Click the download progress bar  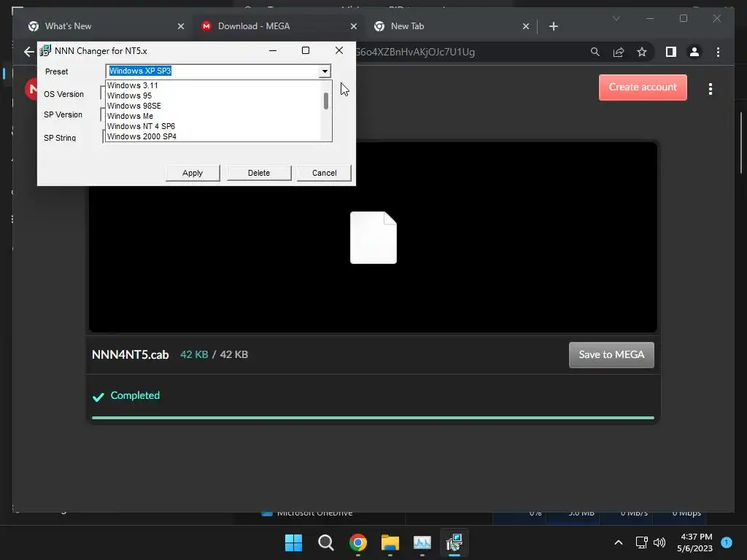coord(373,418)
